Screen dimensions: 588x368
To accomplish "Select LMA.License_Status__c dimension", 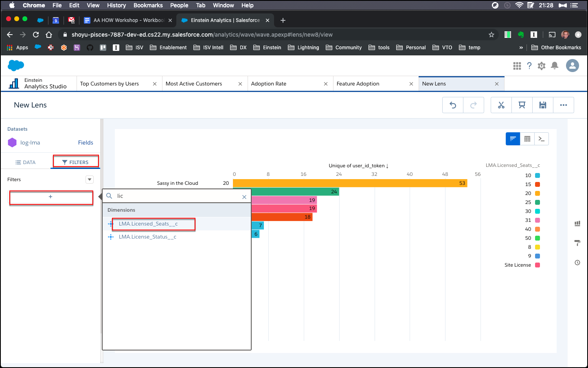I will [147, 237].
